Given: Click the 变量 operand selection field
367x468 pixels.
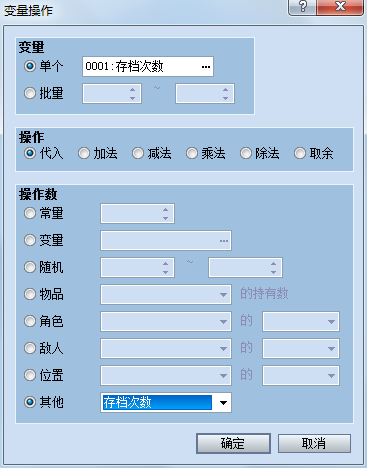Looking at the screenshot, I should tap(166, 241).
